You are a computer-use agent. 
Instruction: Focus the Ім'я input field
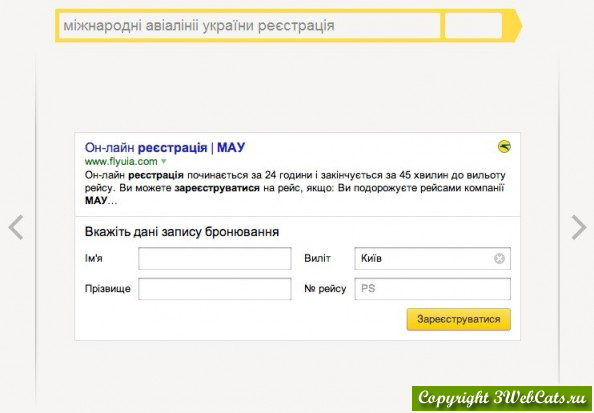[x=215, y=258]
